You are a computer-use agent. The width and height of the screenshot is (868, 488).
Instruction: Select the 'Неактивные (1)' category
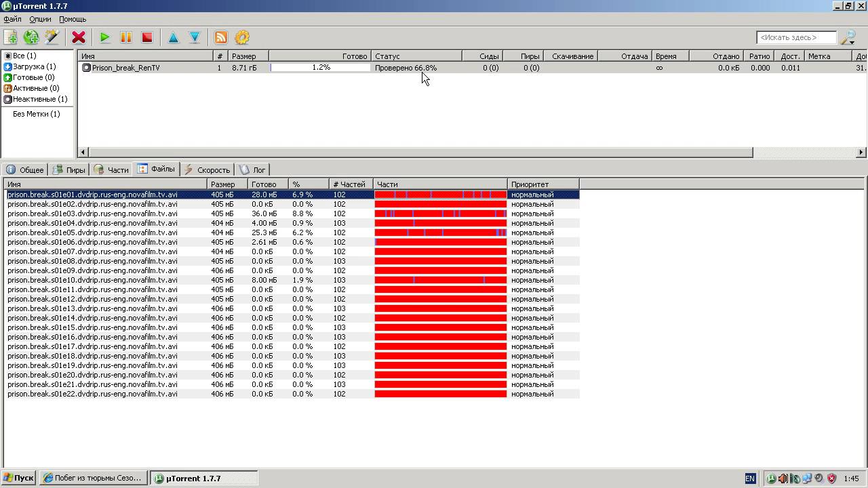[x=36, y=99]
